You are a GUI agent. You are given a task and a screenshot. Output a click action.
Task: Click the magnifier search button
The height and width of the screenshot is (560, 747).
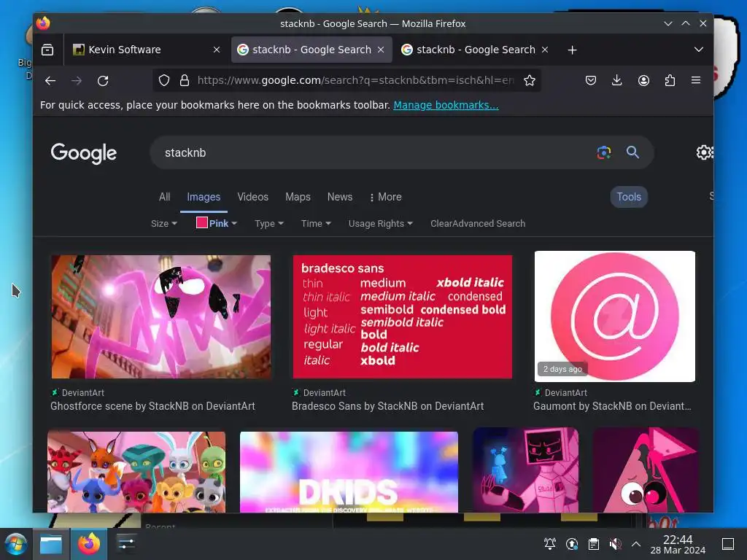(x=632, y=152)
